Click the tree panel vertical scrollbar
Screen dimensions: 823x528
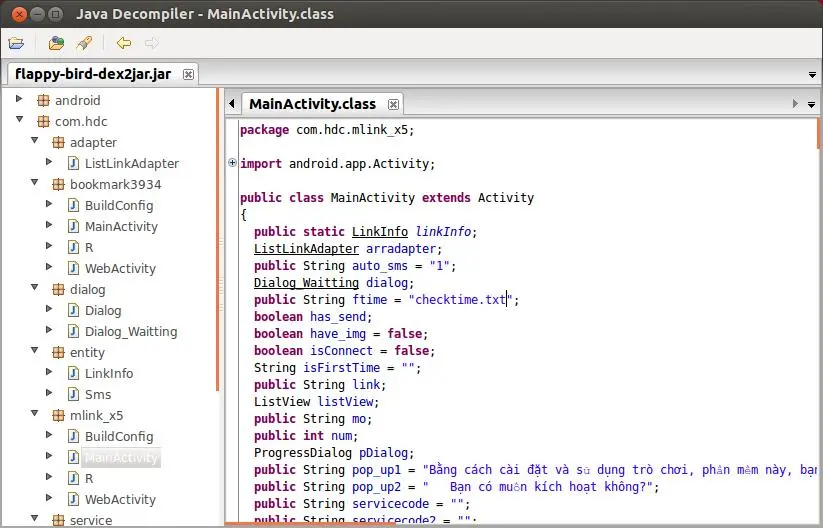pyautogui.click(x=217, y=239)
